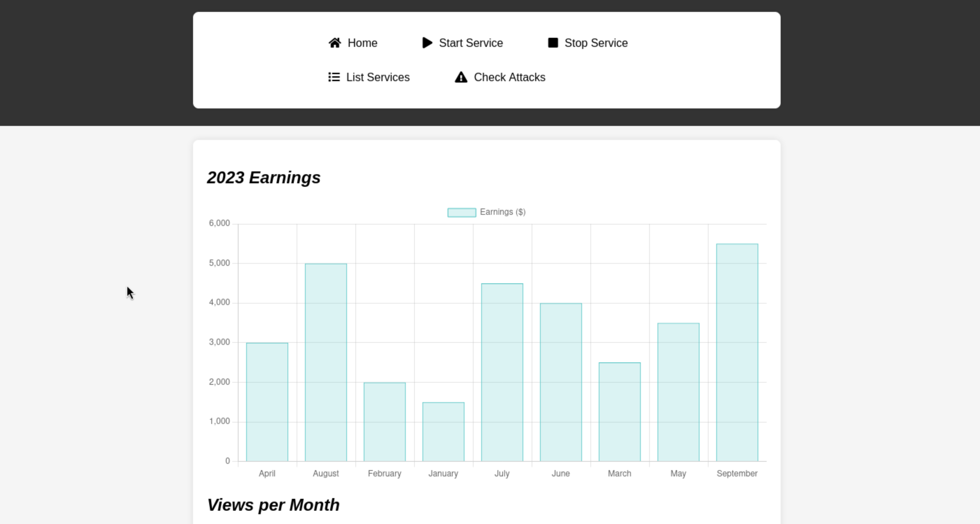Click the January earnings bar

(x=443, y=432)
